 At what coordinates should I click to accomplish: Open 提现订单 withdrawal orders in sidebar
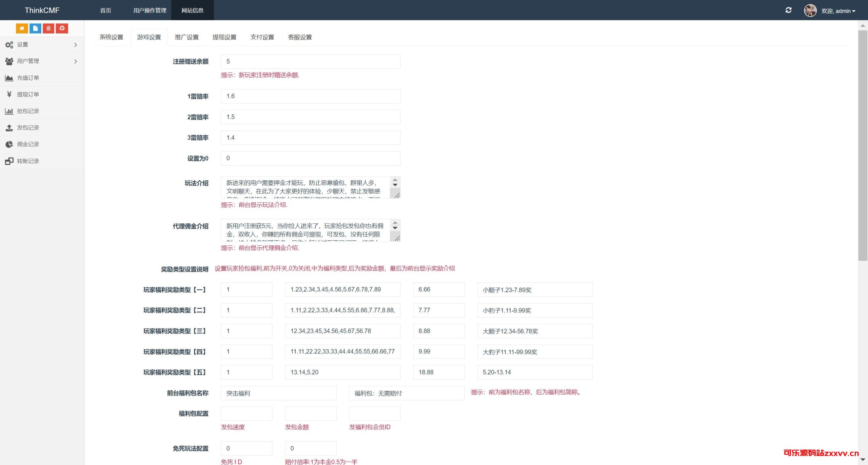click(x=28, y=95)
